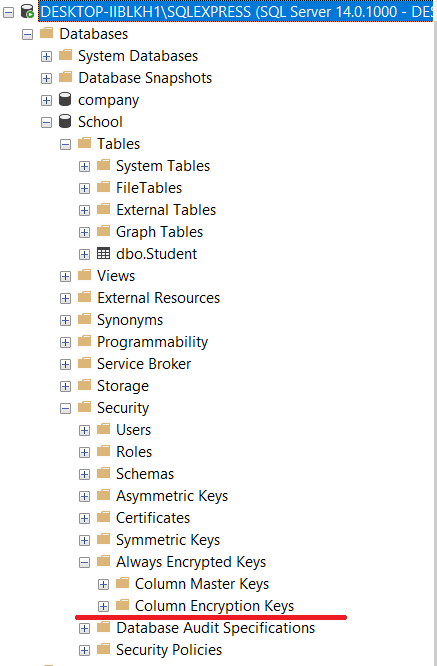Image resolution: width=437 pixels, height=666 pixels.
Task: Select the Security Policies item
Action: click(169, 650)
